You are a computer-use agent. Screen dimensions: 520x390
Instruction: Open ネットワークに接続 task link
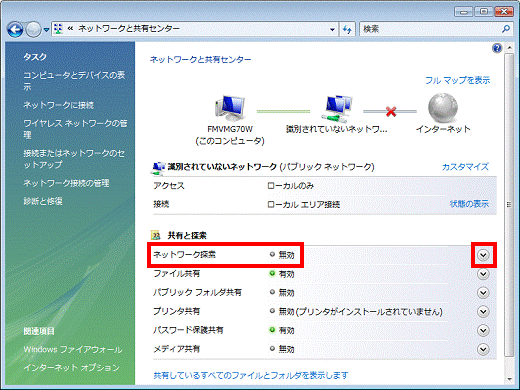click(x=59, y=105)
